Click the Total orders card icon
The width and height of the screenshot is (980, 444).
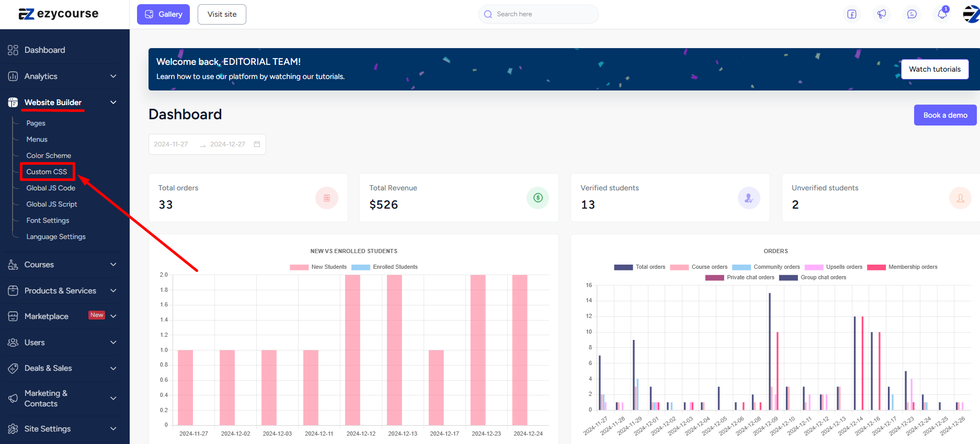[327, 198]
